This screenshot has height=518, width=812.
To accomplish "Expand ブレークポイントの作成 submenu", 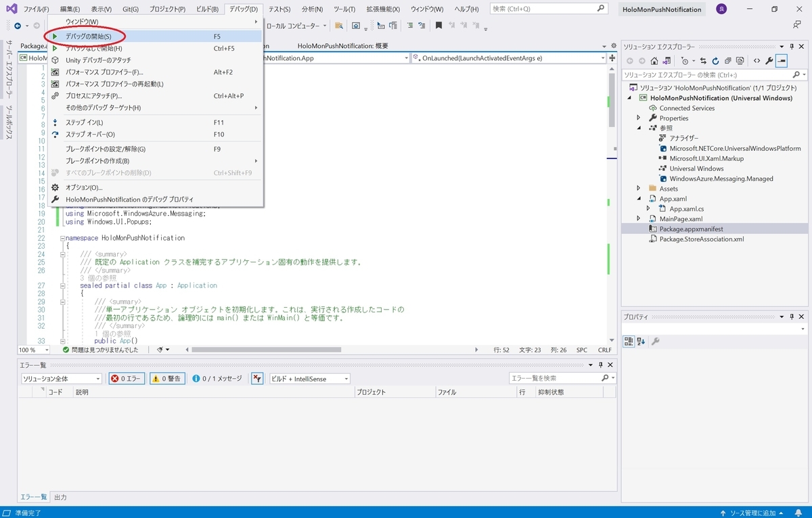I will tap(155, 160).
